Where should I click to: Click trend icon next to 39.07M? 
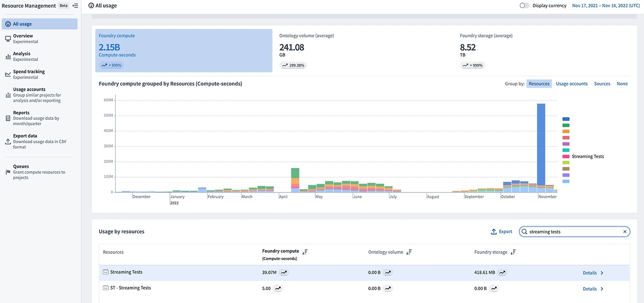tap(284, 272)
